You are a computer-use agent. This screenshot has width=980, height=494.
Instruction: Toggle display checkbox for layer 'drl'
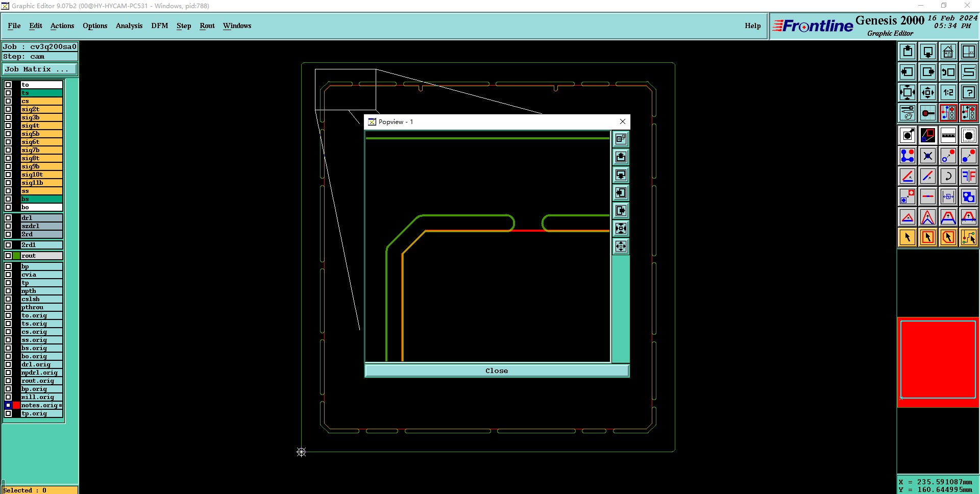click(x=8, y=218)
